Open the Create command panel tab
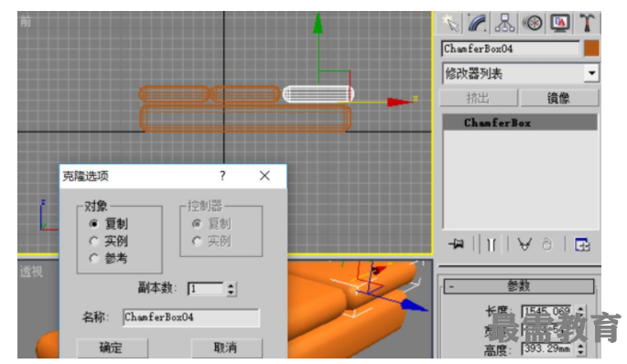Screen dimensions: 627x364 pos(451,23)
